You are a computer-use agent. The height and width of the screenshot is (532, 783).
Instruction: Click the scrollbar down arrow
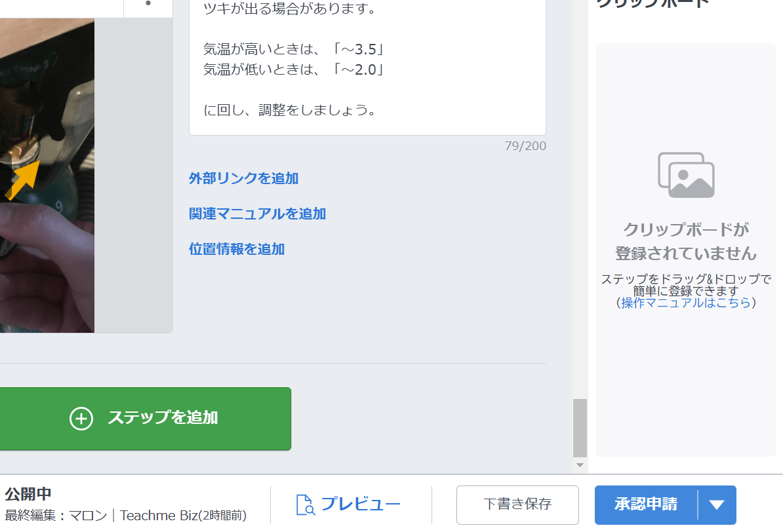(580, 465)
